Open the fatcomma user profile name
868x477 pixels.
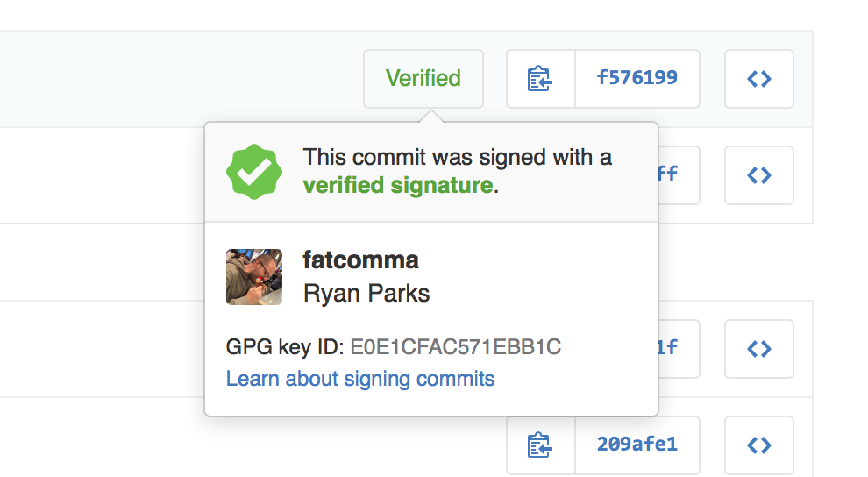pyautogui.click(x=360, y=260)
